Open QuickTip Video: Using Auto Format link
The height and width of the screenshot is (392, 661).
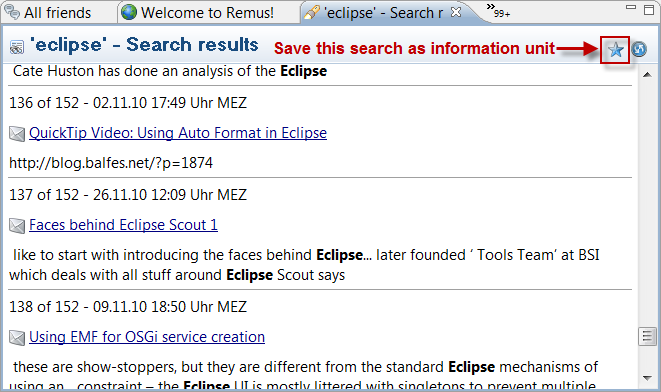pos(178,133)
